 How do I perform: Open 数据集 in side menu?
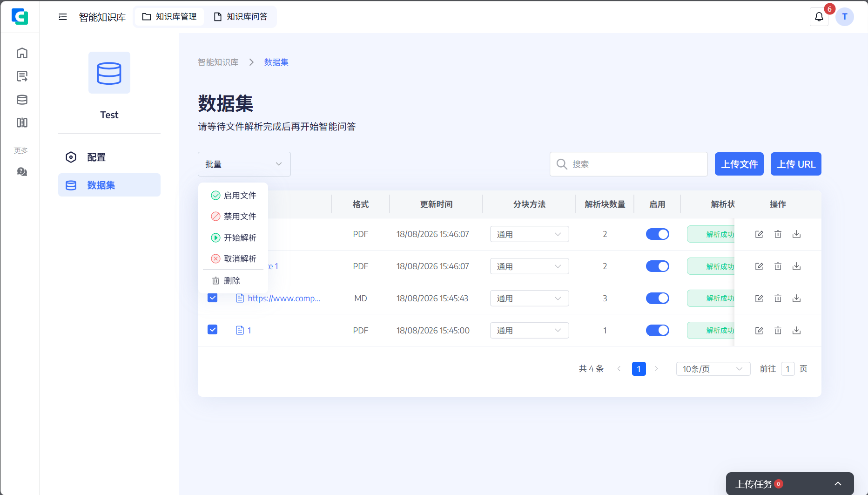tap(109, 185)
